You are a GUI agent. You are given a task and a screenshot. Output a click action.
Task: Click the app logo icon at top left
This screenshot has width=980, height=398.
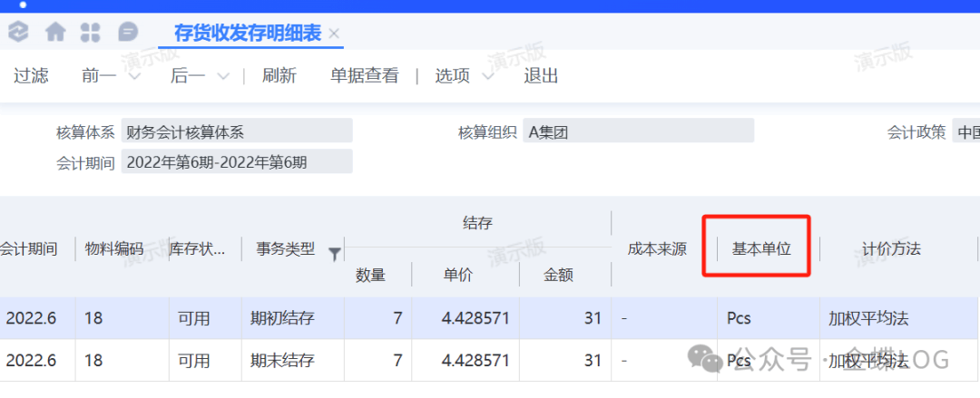pos(18,33)
